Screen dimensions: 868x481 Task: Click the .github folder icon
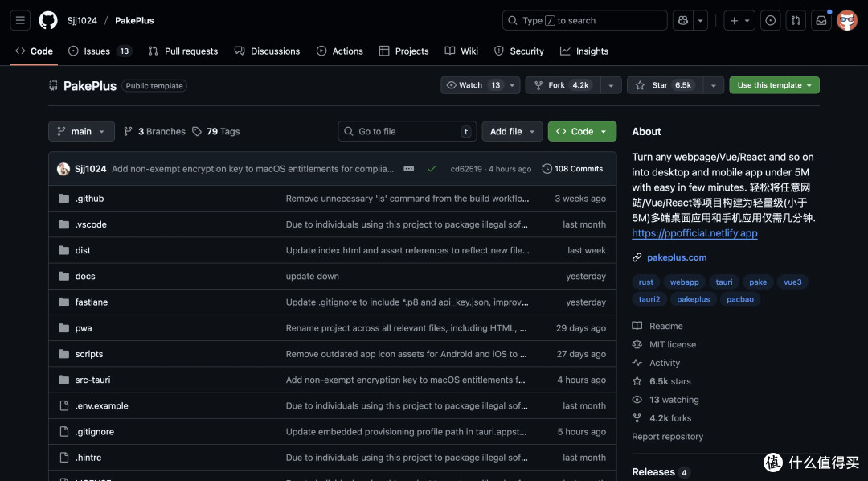(x=63, y=199)
